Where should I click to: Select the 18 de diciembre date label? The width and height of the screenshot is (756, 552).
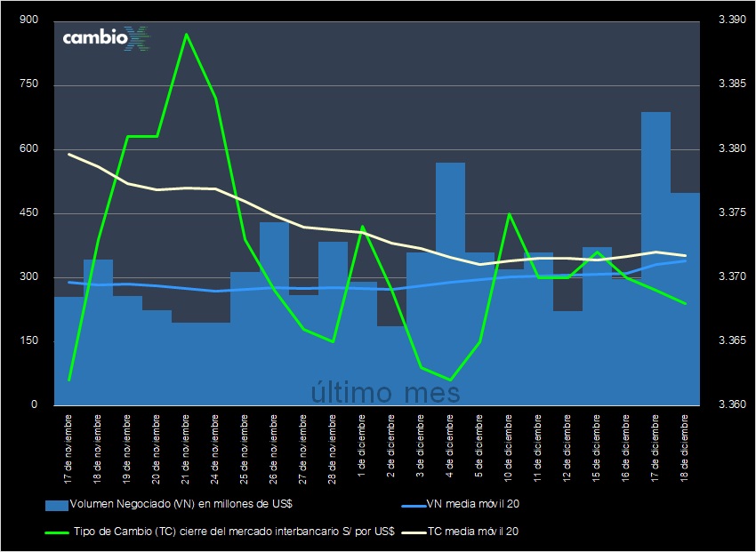[x=685, y=449]
